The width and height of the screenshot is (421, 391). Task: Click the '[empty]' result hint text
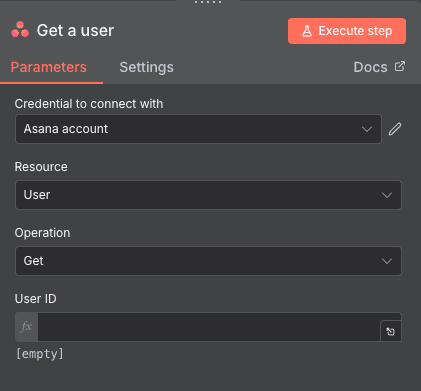(x=40, y=354)
